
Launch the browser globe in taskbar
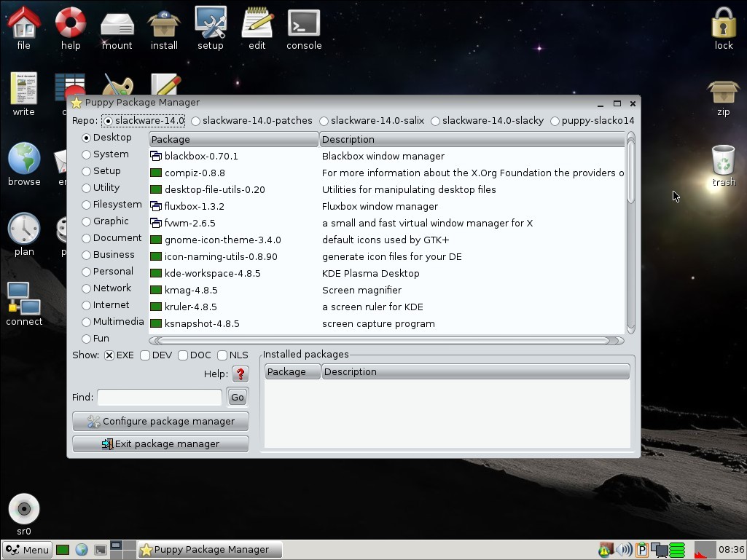[82, 550]
